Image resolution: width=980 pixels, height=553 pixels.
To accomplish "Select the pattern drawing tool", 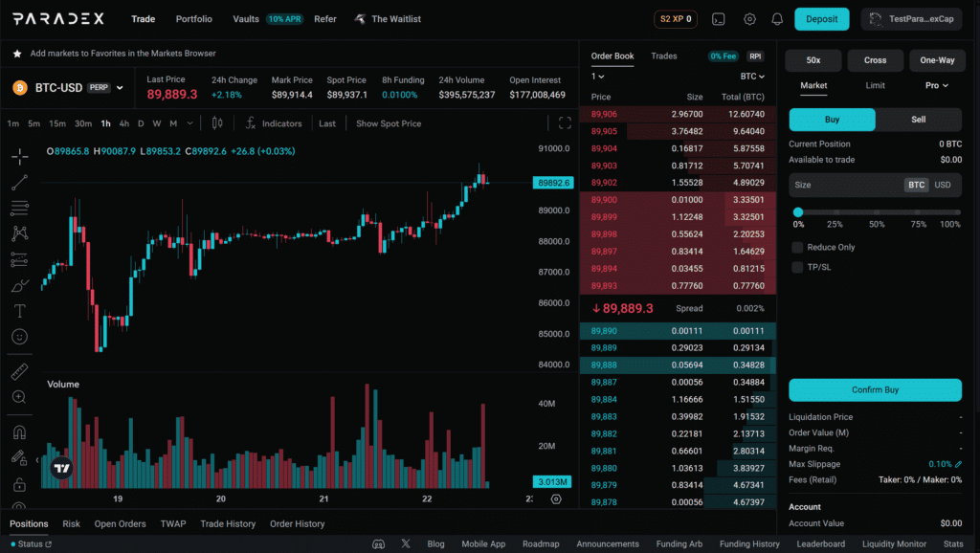I will 19,233.
